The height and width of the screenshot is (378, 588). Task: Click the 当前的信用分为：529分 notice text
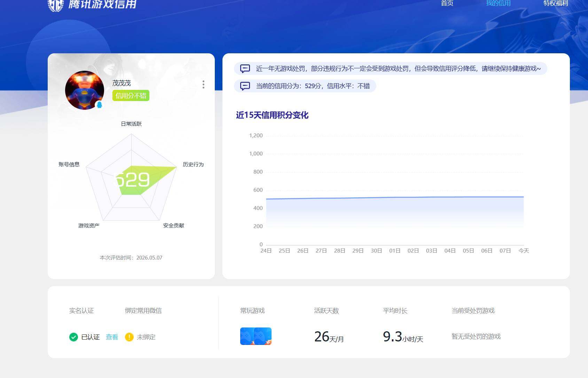313,86
